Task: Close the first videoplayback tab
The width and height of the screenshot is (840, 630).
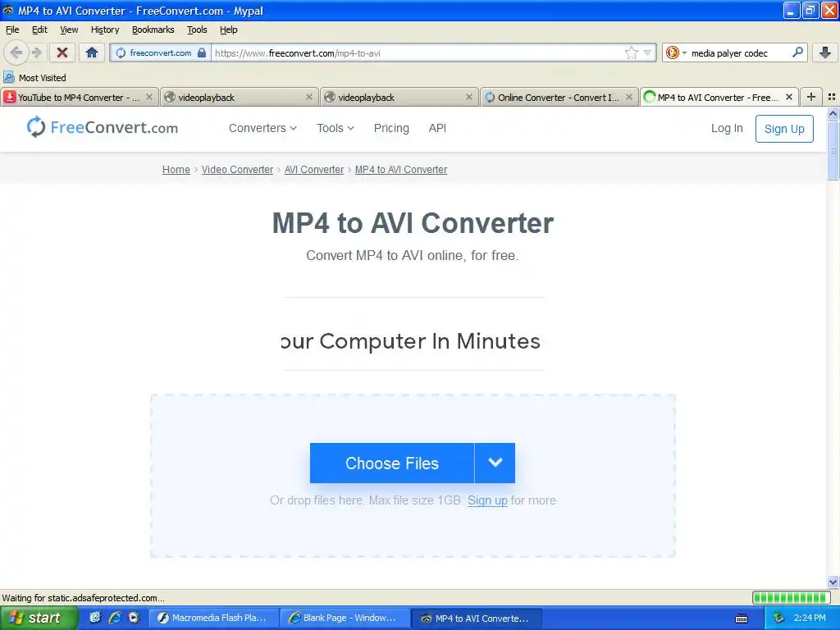Action: (309, 97)
